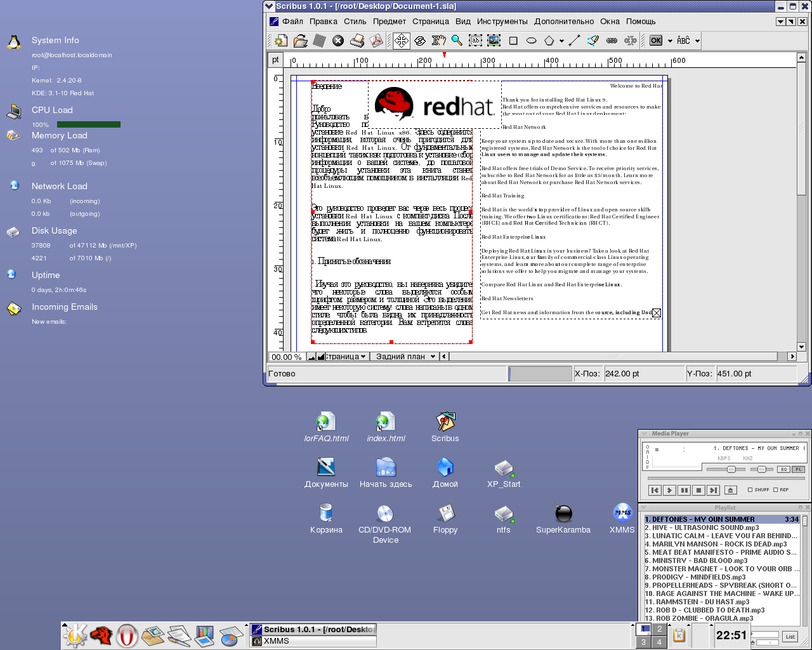Select the Insert Picture frame tool
Image resolution: width=812 pixels, height=650 pixels.
(x=494, y=41)
